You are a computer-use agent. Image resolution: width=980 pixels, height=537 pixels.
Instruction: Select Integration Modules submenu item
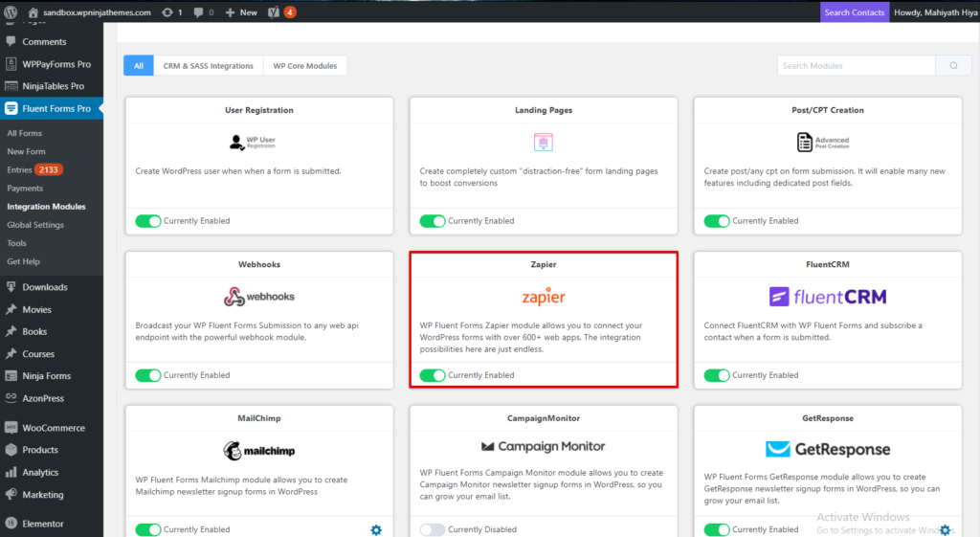(46, 207)
